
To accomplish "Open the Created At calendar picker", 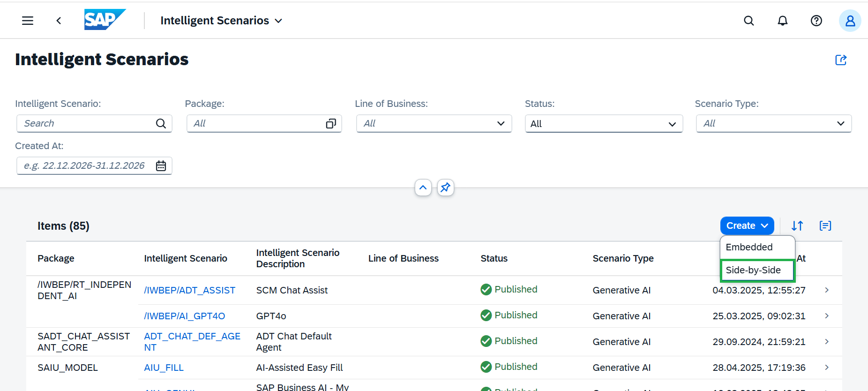I will (161, 165).
